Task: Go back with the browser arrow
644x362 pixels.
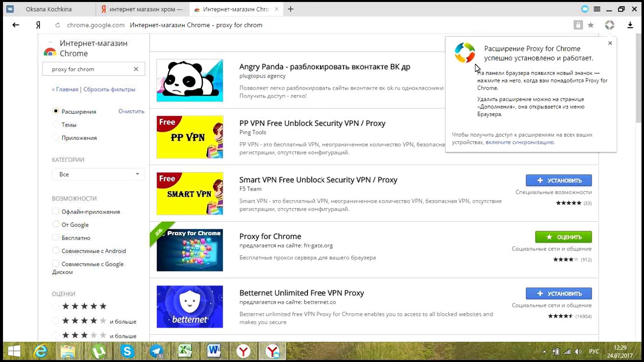Action: [16, 25]
